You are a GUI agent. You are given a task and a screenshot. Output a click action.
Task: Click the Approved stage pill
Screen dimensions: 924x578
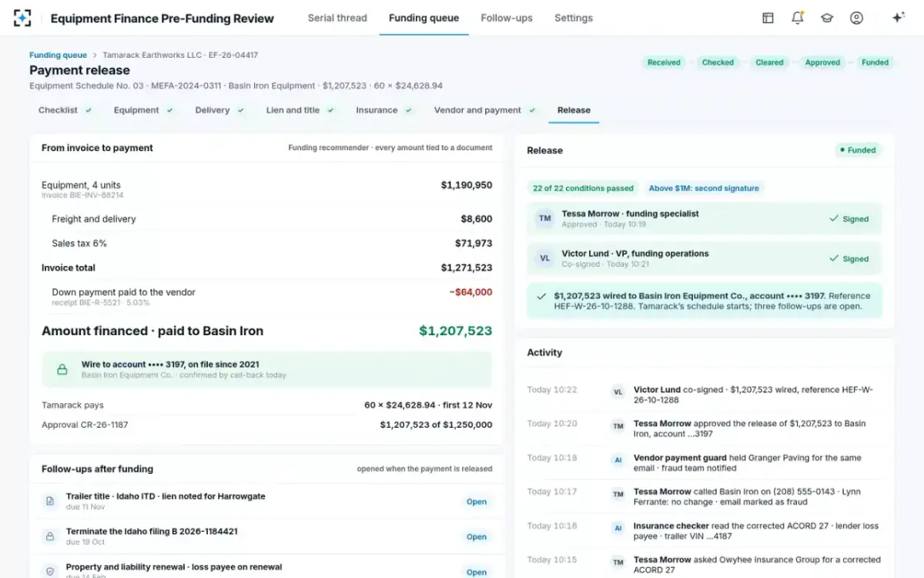(x=822, y=62)
